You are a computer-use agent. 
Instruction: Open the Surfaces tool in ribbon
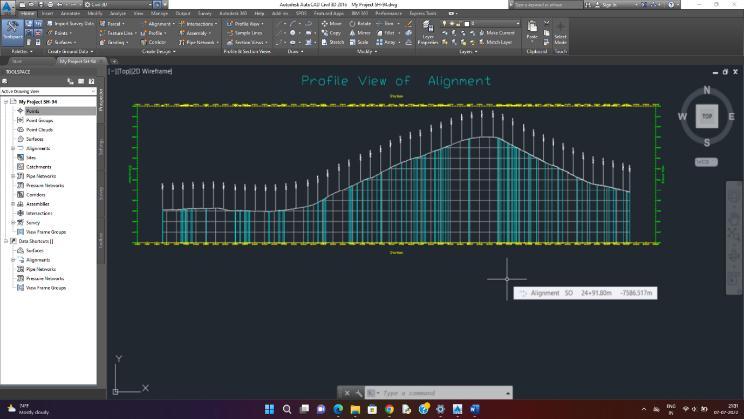[x=61, y=42]
